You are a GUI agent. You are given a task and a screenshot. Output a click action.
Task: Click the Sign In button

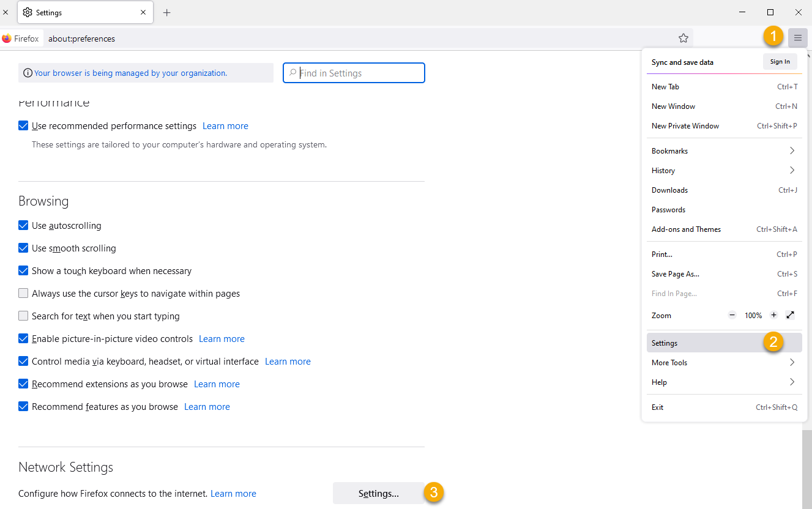[780, 61]
